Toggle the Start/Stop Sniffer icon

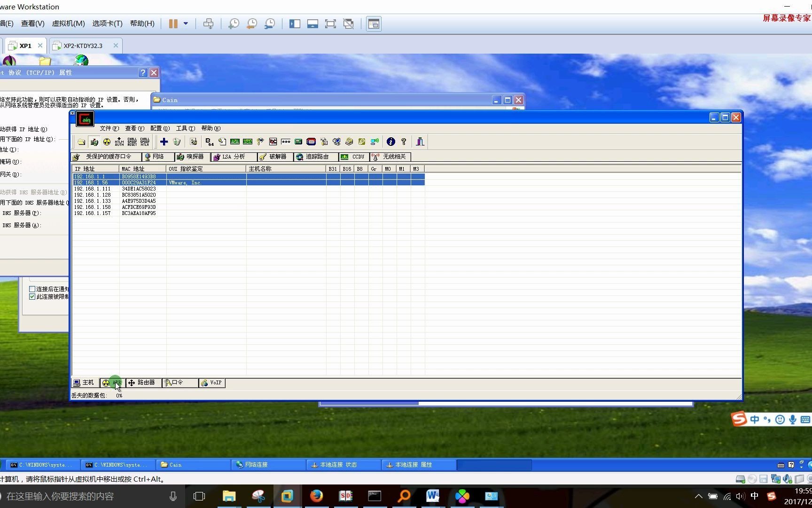click(94, 142)
